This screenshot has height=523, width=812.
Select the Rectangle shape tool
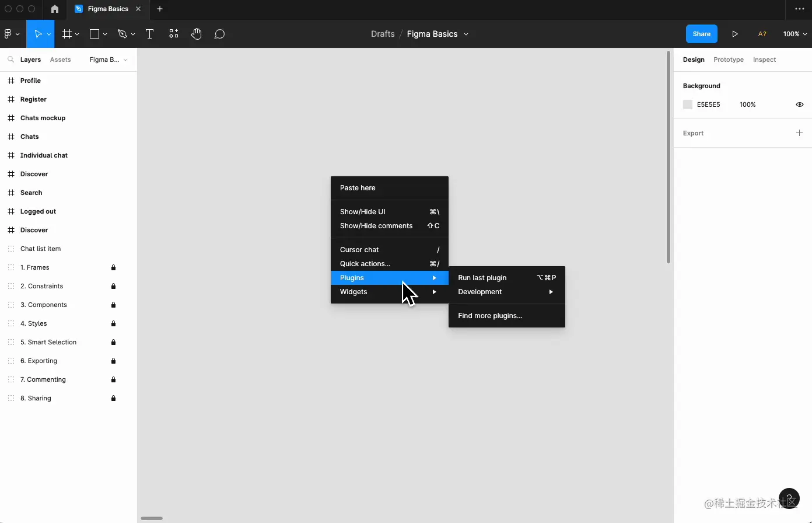coord(94,33)
